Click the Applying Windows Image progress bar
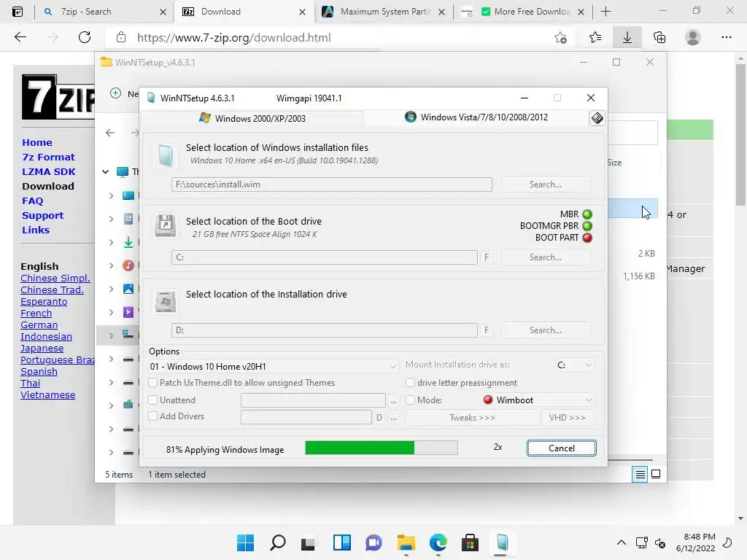Viewport: 747px width, 560px height. (381, 448)
